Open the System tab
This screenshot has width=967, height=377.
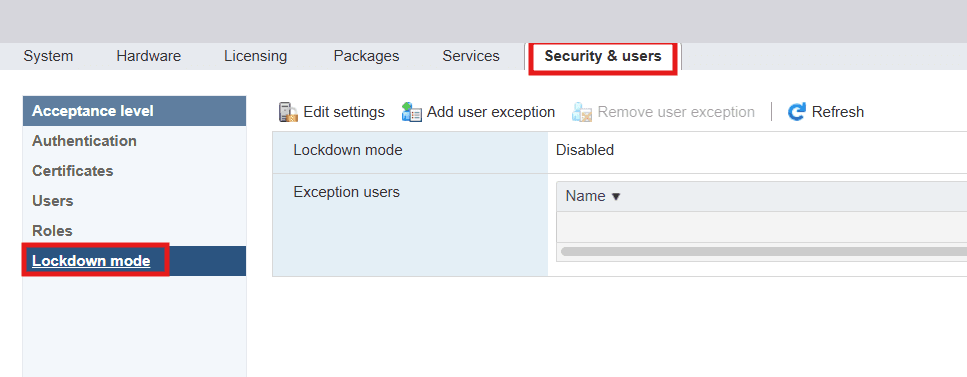pos(48,56)
